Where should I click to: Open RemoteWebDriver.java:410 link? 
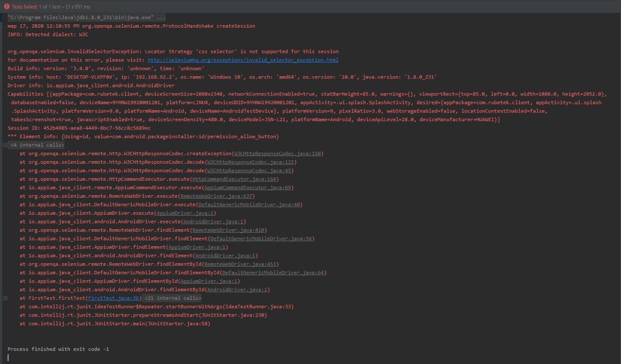(x=229, y=230)
